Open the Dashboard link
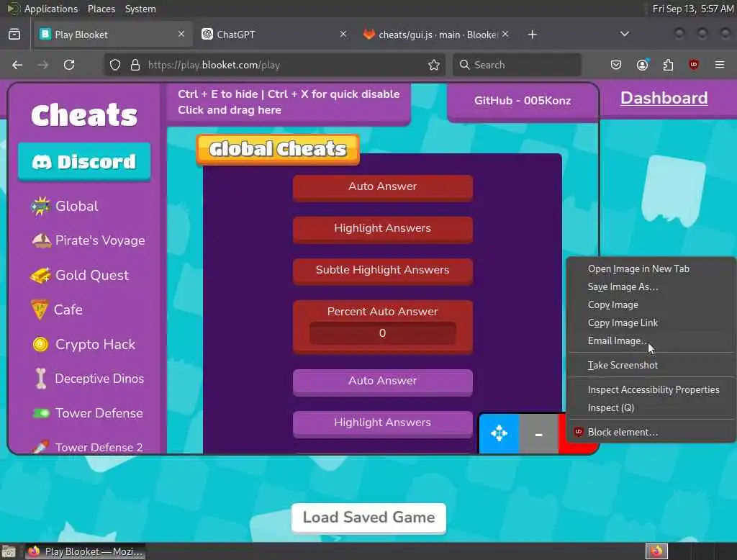 click(664, 98)
